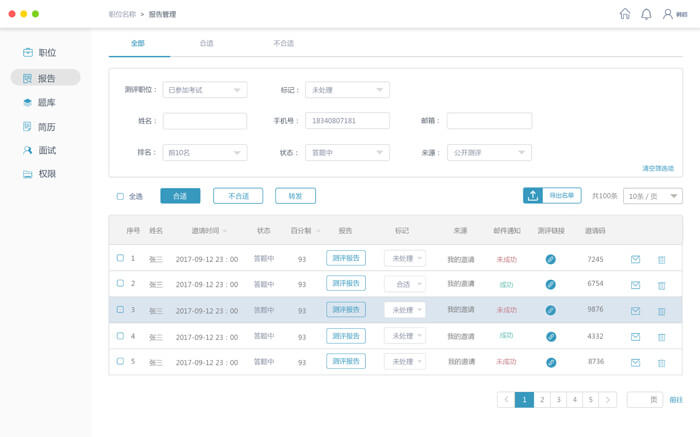The width and height of the screenshot is (700, 437).
Task: Click the 转发 forward button
Action: (296, 196)
